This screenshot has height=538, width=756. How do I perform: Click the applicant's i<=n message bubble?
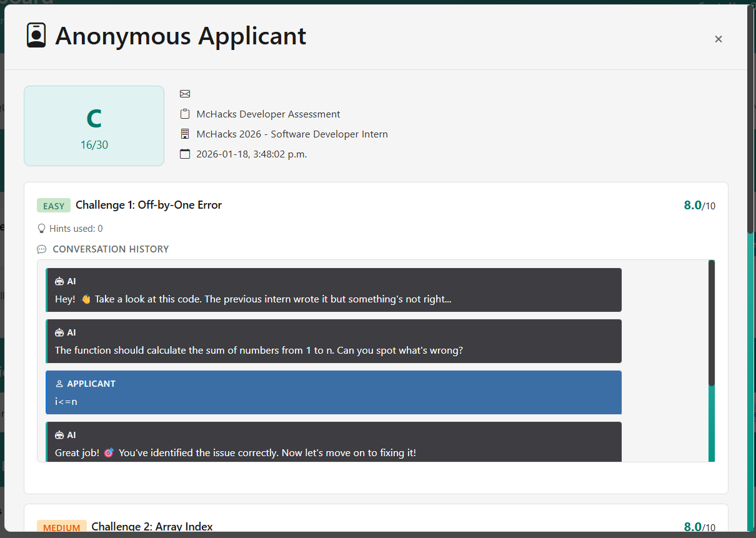[334, 392]
